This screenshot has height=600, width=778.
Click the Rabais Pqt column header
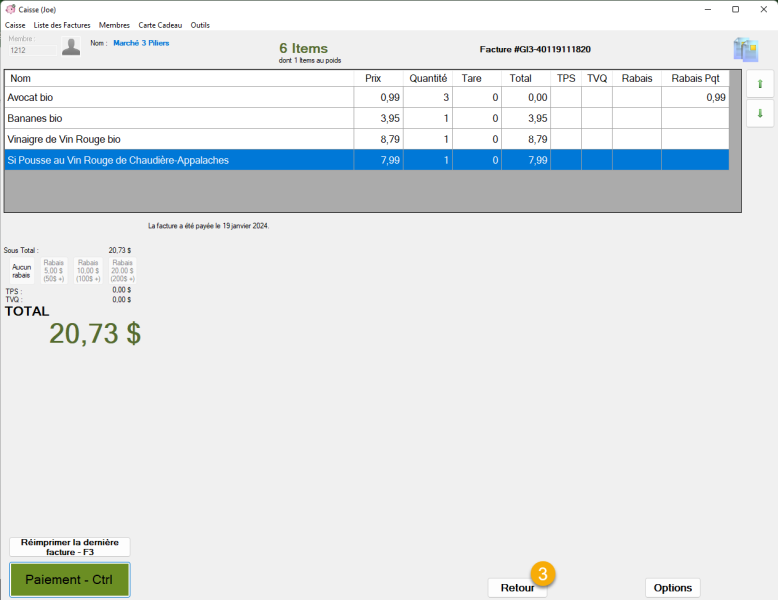(x=695, y=78)
